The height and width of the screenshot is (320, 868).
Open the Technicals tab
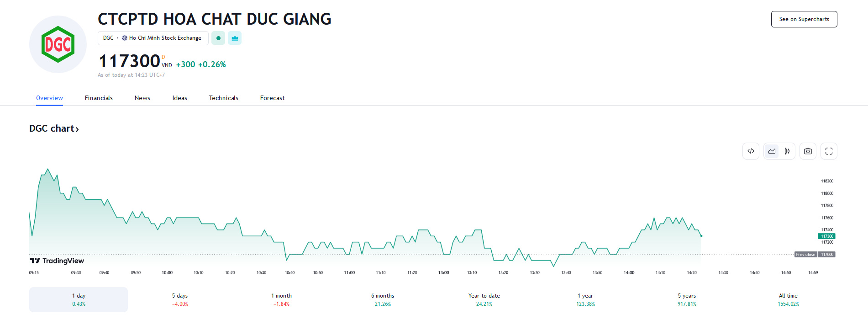click(223, 98)
